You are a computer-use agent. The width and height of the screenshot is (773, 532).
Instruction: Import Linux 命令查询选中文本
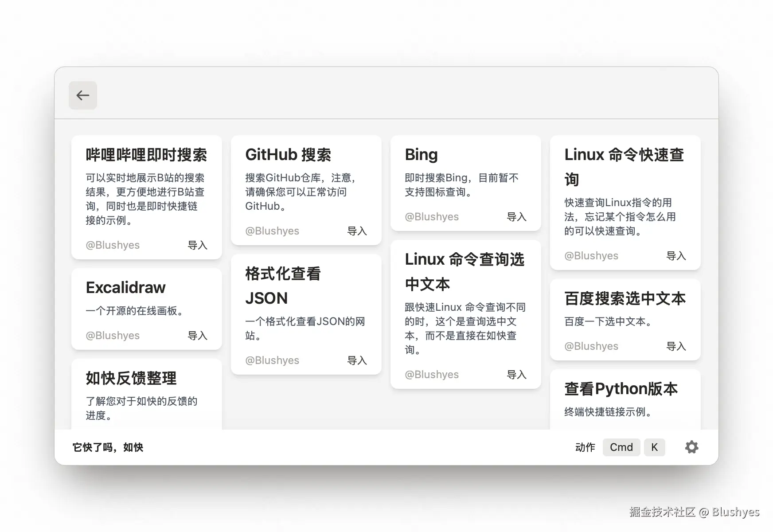[x=517, y=375]
